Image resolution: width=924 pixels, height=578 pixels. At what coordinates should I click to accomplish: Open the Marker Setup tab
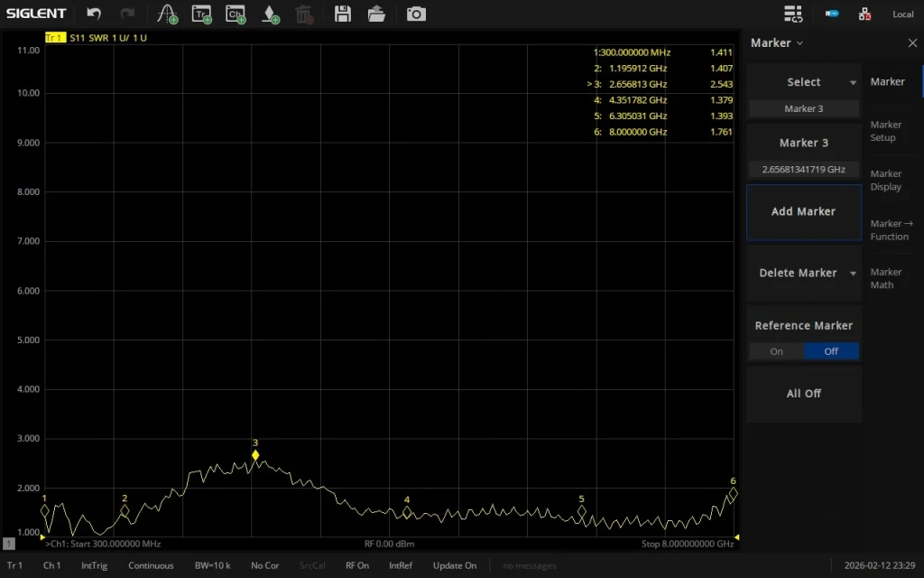click(x=886, y=131)
